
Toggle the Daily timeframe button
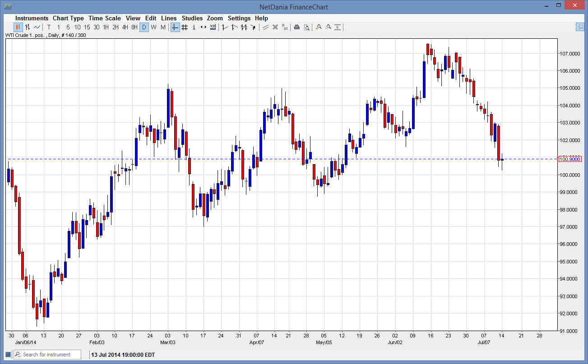tap(144, 27)
